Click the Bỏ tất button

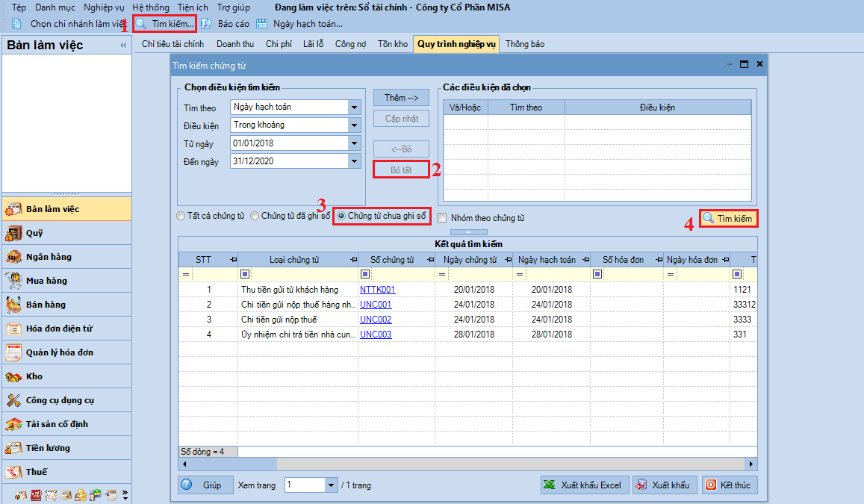tap(401, 169)
